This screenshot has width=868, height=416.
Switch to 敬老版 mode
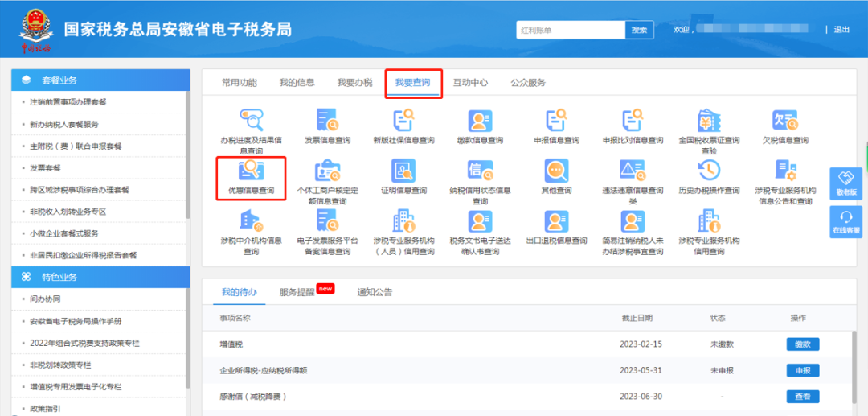click(x=845, y=183)
